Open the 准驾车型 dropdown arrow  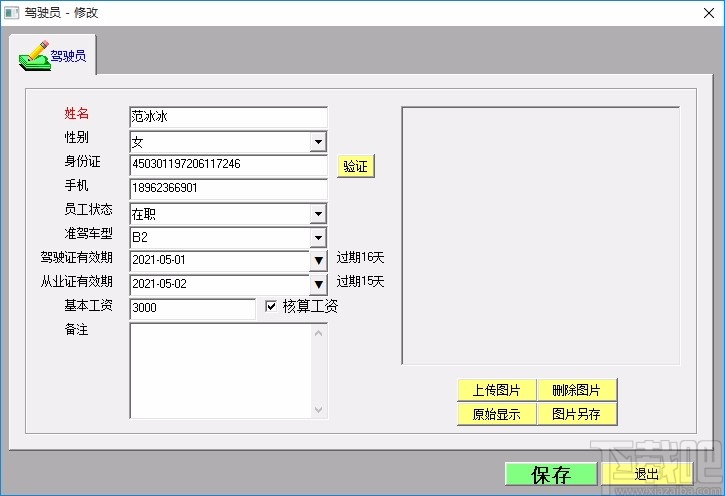318,238
